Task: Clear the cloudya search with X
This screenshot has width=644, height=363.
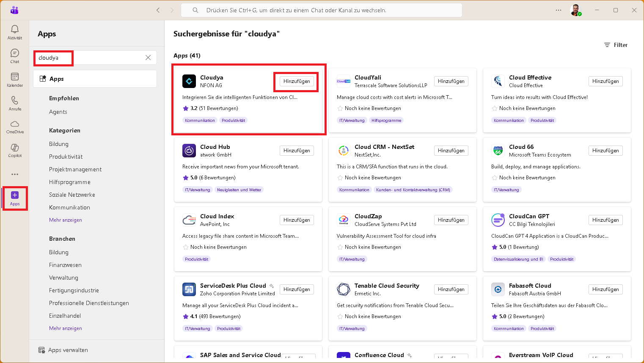Action: 148,58
